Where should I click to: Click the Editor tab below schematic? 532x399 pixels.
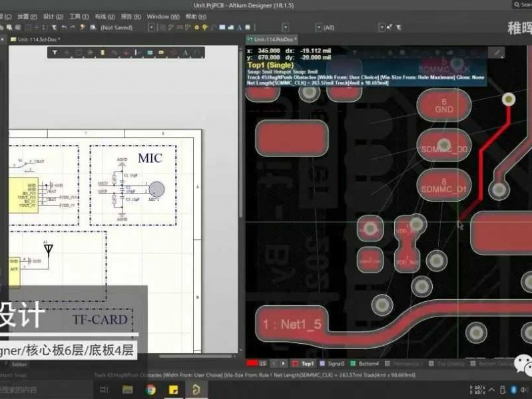19,364
